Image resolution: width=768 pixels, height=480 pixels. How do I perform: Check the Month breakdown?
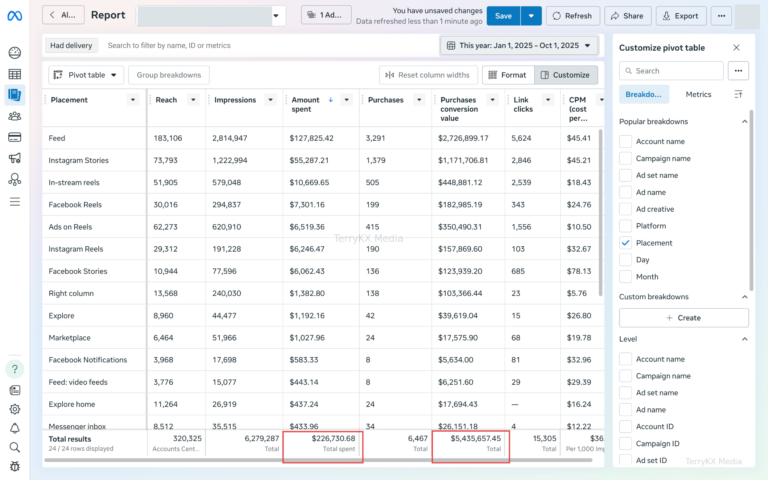point(625,277)
